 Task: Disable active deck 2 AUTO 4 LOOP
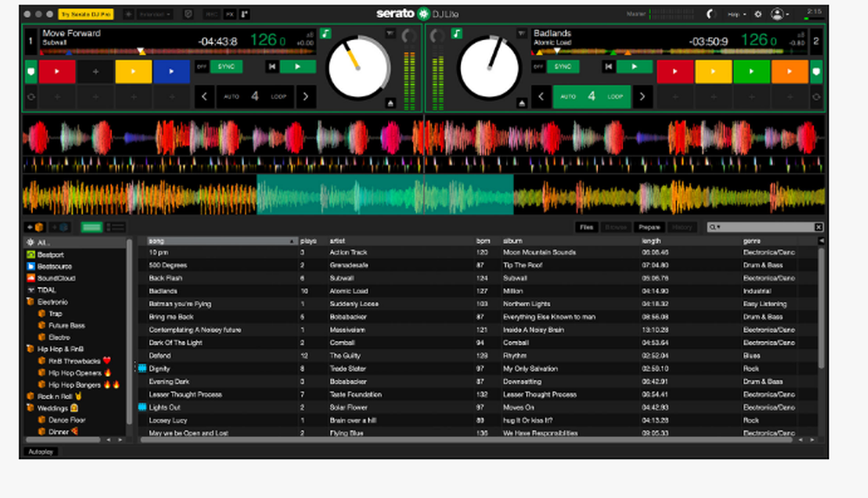(592, 97)
